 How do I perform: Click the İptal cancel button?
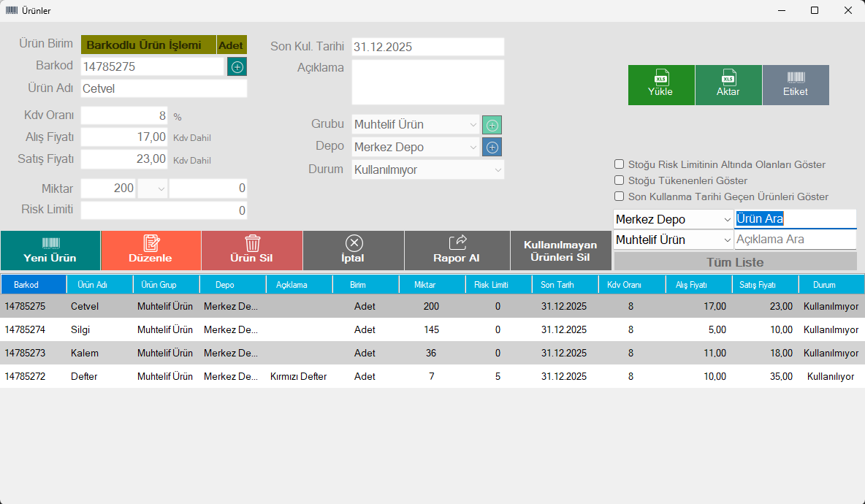[x=354, y=251]
